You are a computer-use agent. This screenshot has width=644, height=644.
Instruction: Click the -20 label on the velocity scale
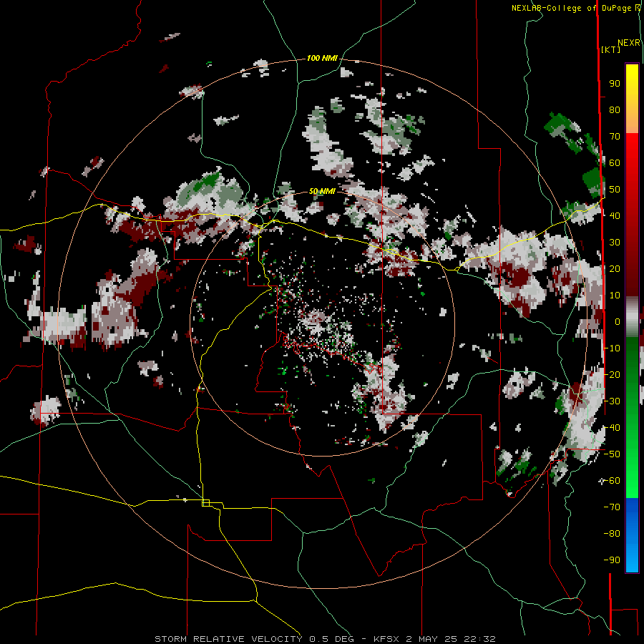tap(612, 374)
